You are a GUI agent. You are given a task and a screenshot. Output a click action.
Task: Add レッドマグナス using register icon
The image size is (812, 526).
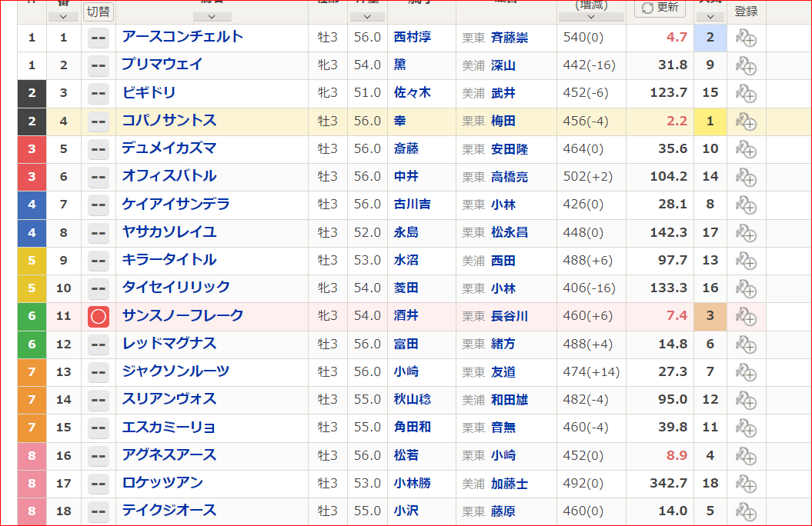point(746,345)
